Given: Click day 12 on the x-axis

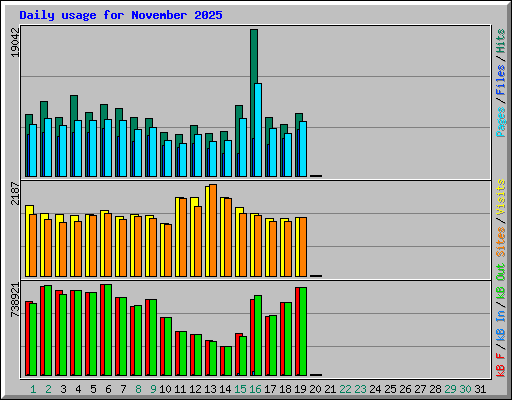Looking at the screenshot, I should tap(195, 389).
